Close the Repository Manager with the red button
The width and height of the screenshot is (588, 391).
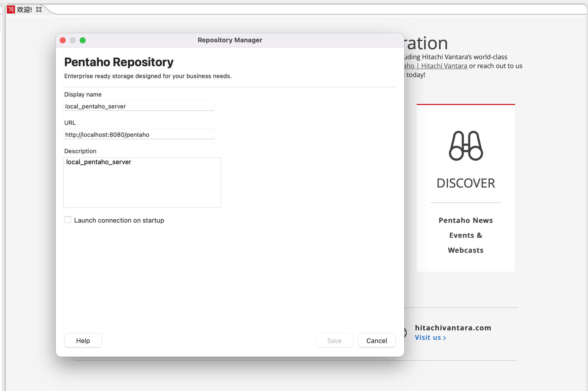click(x=63, y=40)
